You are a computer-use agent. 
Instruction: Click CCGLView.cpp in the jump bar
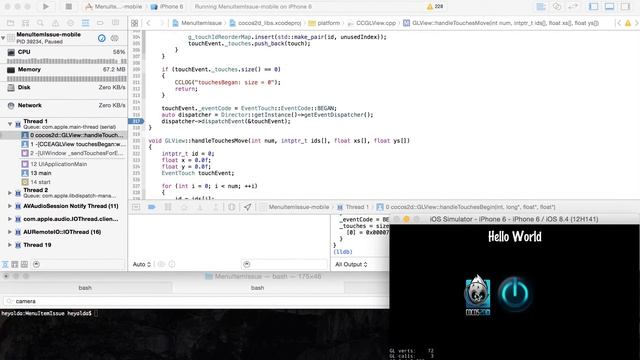pyautogui.click(x=371, y=23)
